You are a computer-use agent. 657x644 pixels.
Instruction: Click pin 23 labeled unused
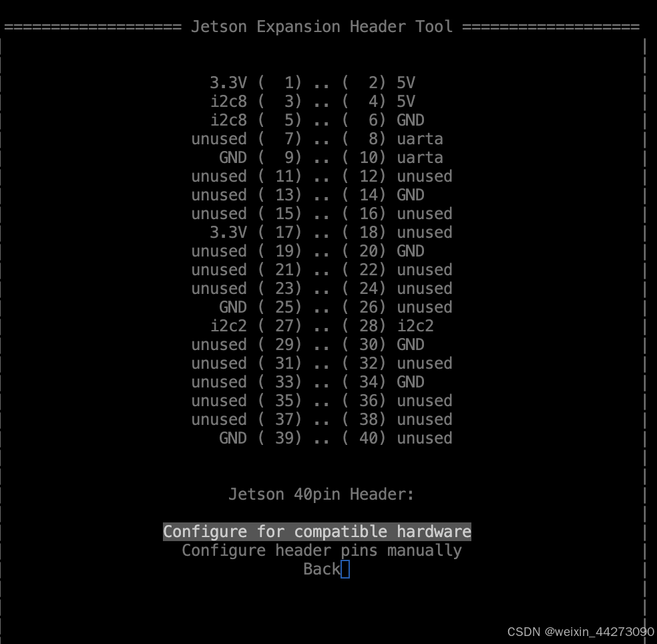(x=246, y=289)
